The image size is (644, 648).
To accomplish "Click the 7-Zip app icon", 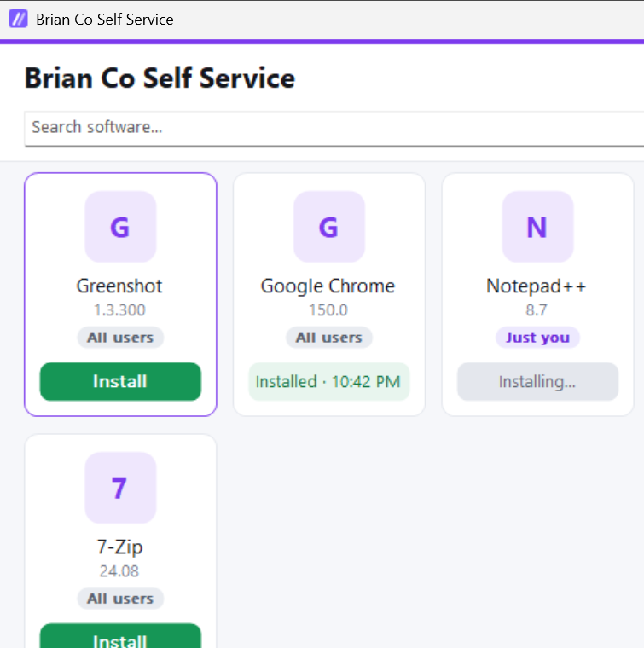I will pyautogui.click(x=120, y=488).
